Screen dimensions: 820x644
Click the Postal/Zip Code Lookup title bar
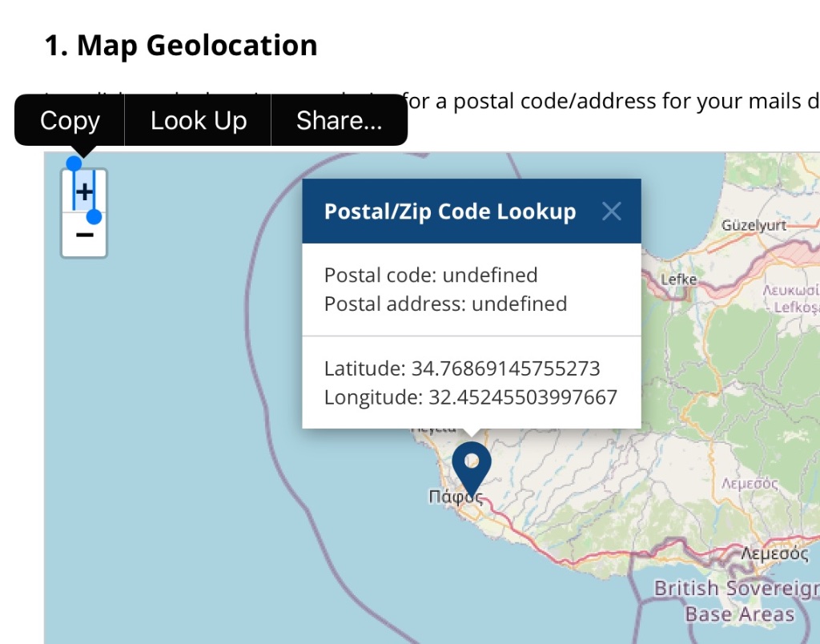pyautogui.click(x=449, y=211)
